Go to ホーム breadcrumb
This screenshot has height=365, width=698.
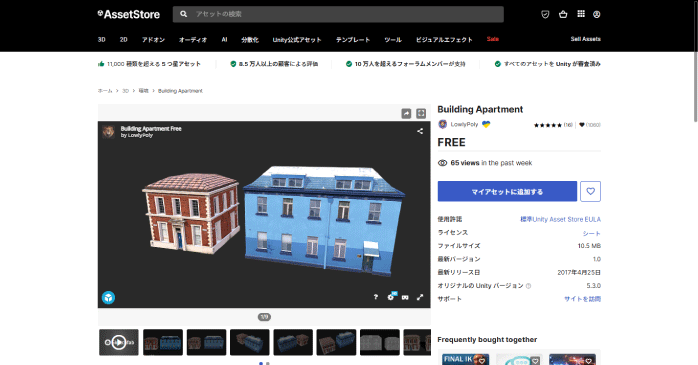pyautogui.click(x=105, y=91)
